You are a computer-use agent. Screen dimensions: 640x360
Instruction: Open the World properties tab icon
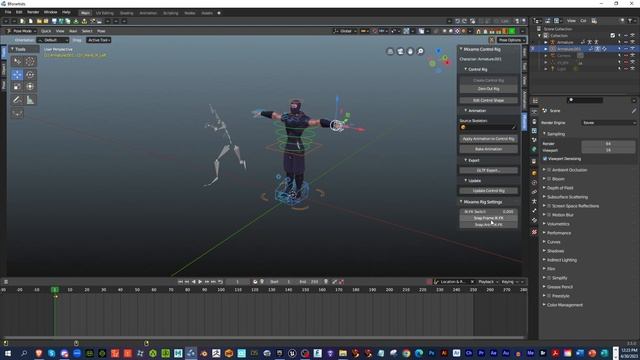(534, 149)
